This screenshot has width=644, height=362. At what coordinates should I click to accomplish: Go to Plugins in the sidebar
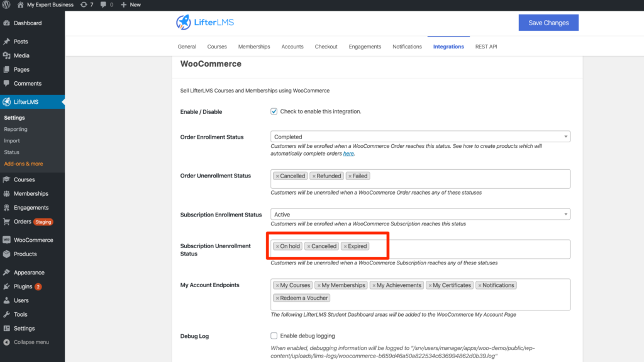(23, 286)
